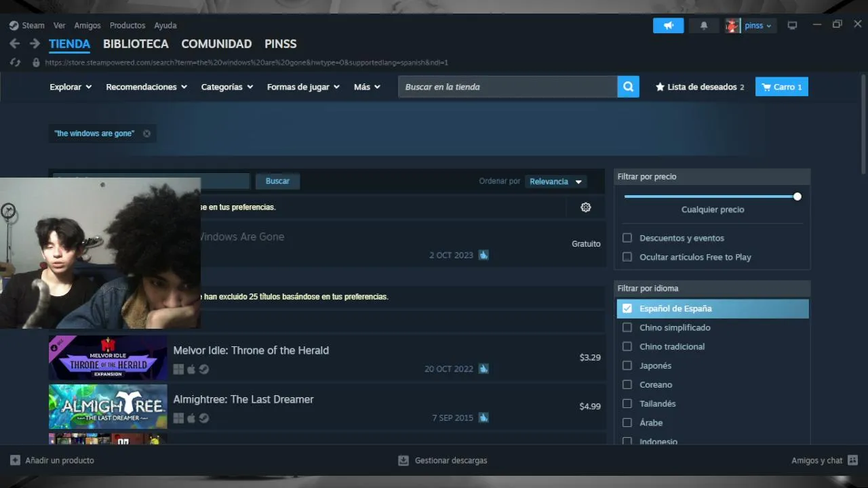Click the SteamOS icon under Melvor Idle
The image size is (868, 488).
[x=204, y=369]
